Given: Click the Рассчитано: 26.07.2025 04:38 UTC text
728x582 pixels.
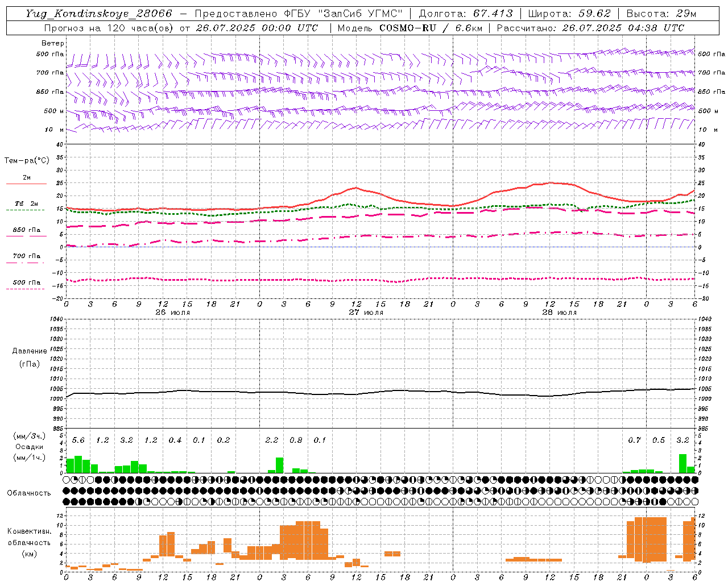Looking at the screenshot, I should click(x=590, y=28).
